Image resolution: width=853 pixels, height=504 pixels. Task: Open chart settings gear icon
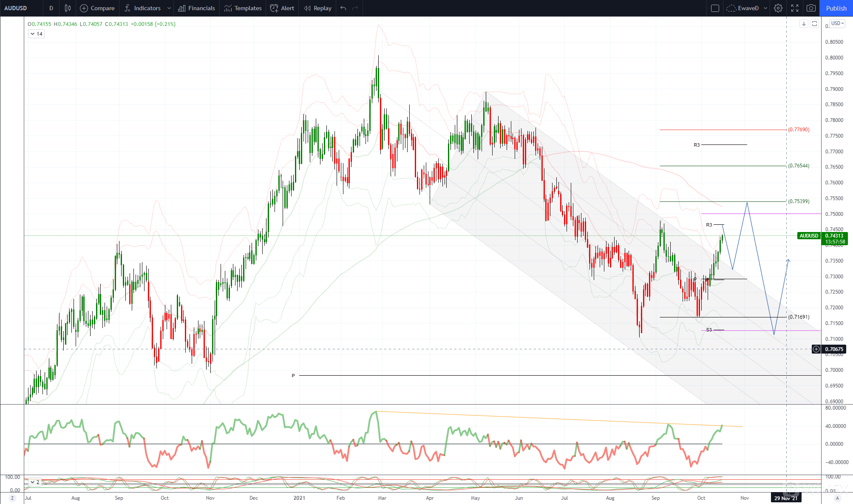click(778, 8)
